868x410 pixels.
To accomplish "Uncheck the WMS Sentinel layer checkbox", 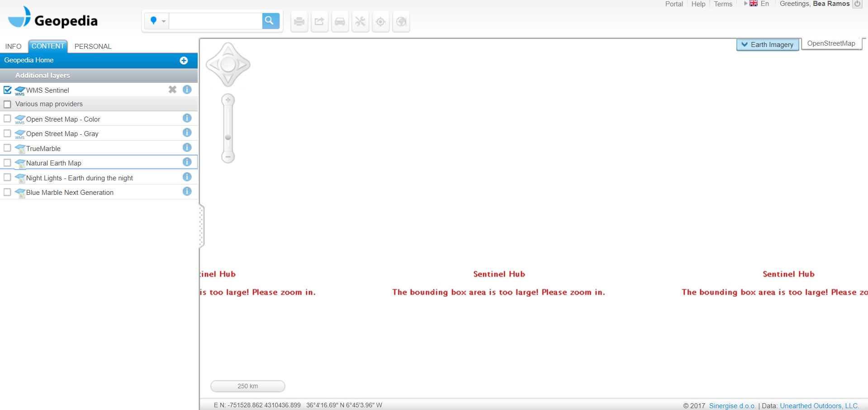I will [7, 90].
